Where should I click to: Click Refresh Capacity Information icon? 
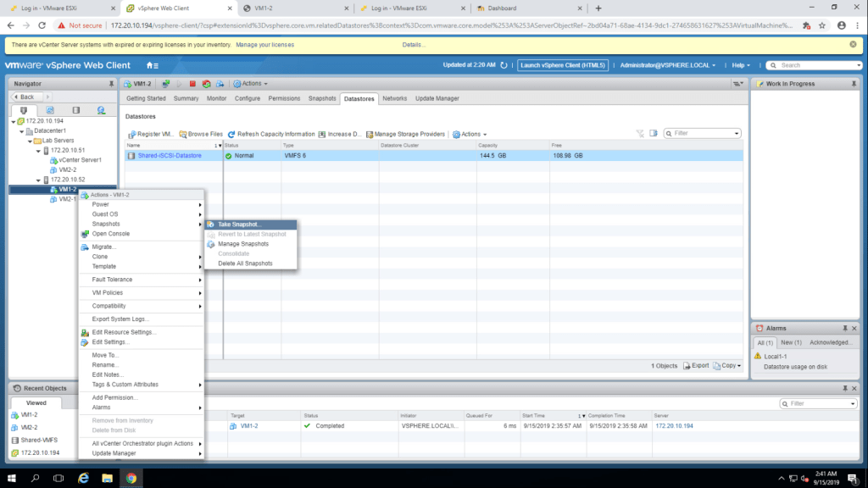231,134
